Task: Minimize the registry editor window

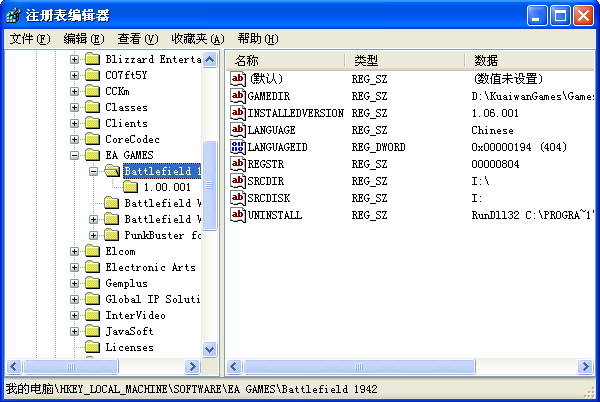Action: point(537,16)
